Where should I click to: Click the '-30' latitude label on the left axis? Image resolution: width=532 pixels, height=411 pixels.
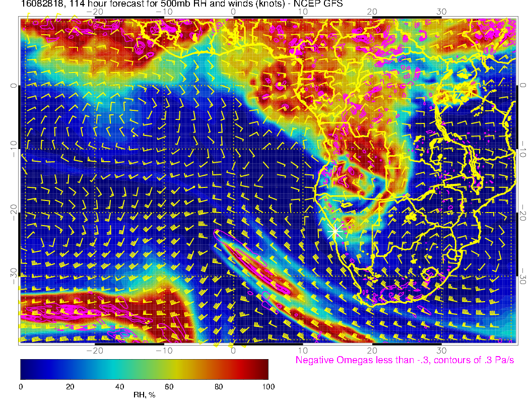coord(13,276)
